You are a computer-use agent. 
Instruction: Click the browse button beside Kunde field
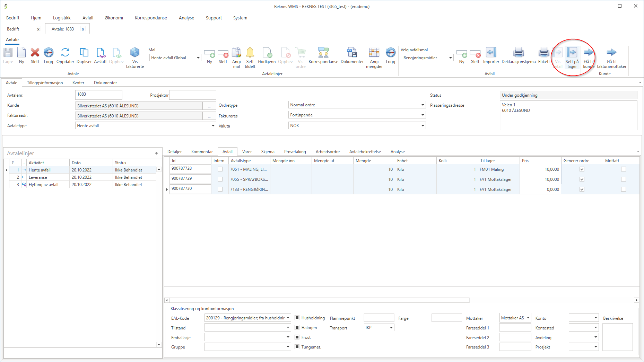tap(209, 106)
